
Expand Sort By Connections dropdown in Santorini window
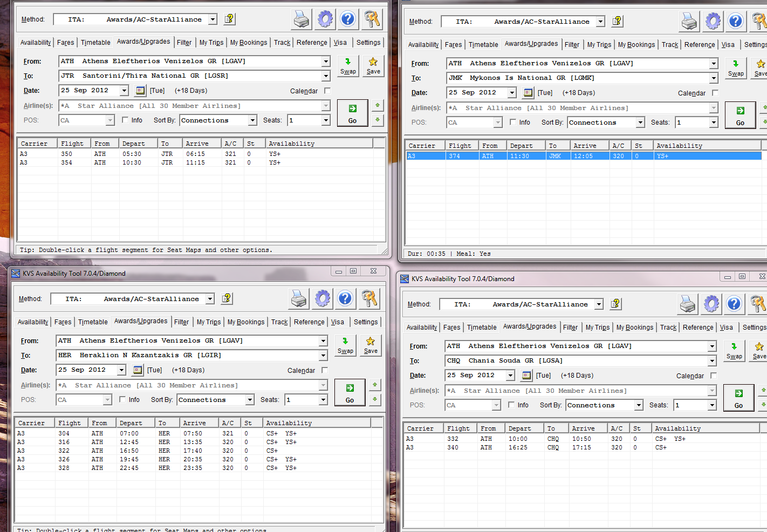(252, 120)
